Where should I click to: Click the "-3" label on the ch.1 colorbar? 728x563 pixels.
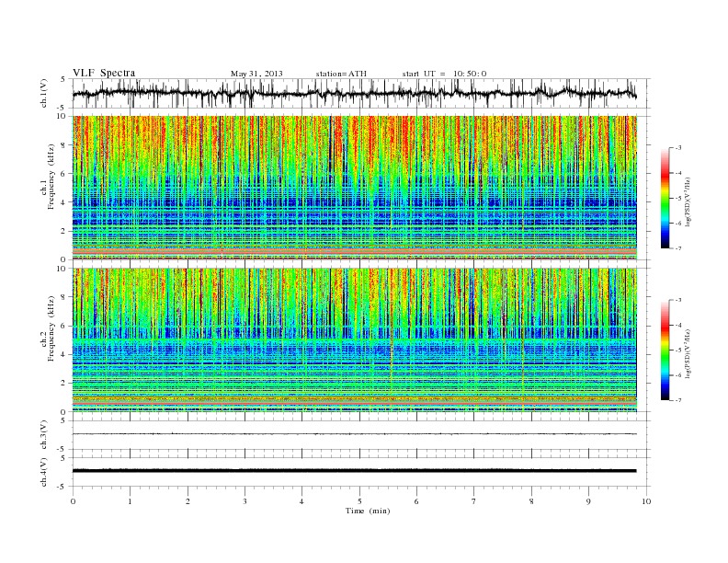(x=677, y=148)
